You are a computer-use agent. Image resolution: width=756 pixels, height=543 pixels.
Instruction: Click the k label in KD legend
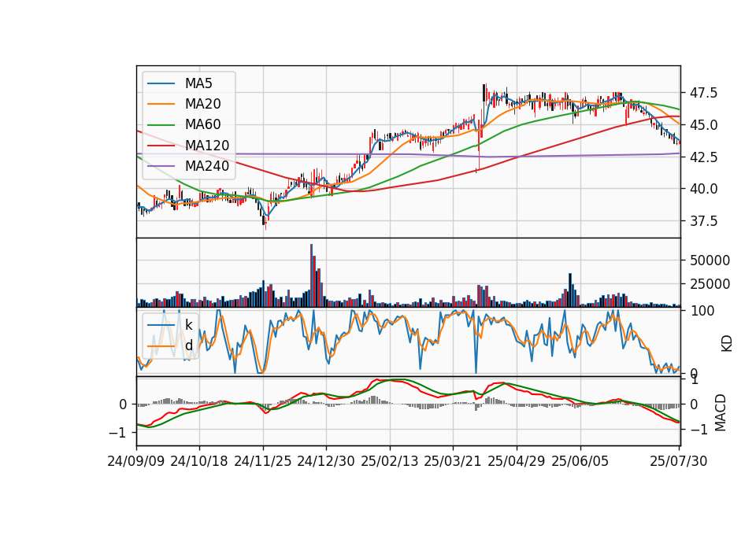[188, 325]
